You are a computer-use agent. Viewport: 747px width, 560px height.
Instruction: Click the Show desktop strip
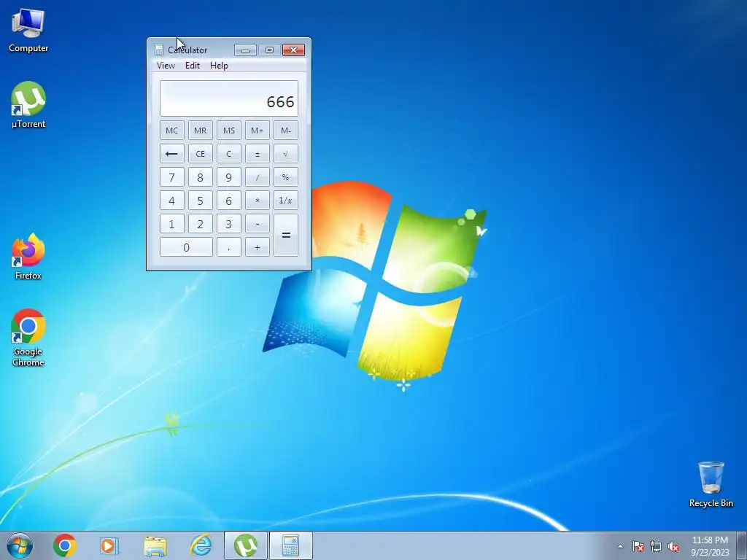[742, 545]
